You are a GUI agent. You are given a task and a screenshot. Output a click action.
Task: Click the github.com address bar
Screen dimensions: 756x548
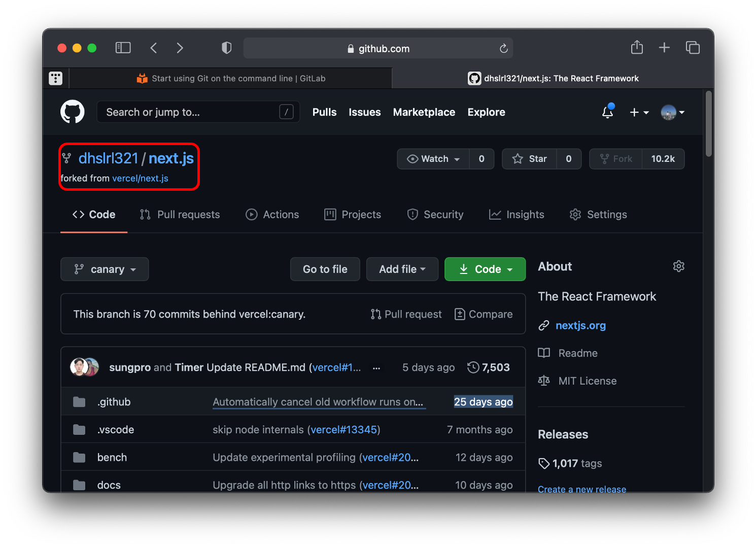(x=378, y=48)
